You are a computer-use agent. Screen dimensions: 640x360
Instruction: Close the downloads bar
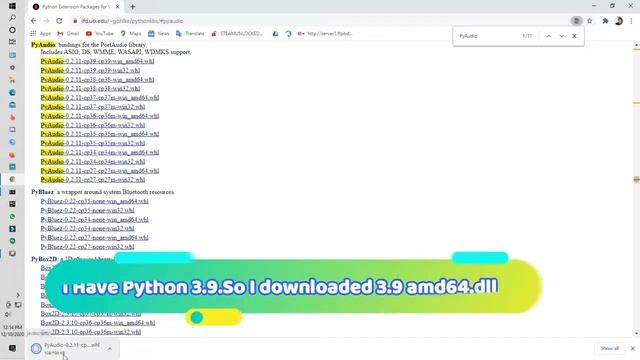[x=633, y=348]
